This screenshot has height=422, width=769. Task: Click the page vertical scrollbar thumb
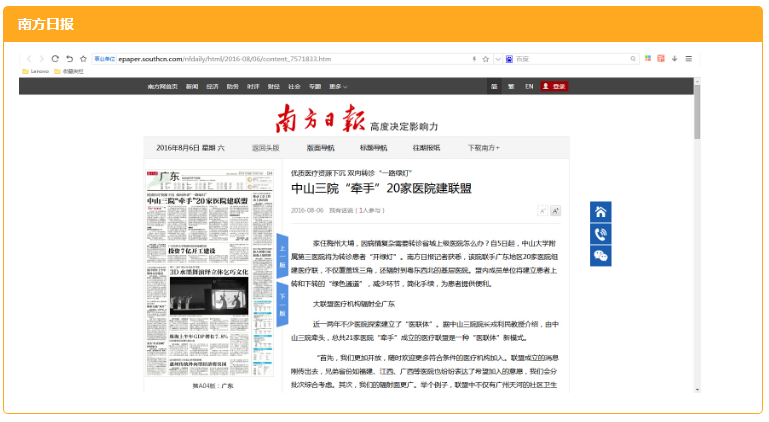[697, 112]
